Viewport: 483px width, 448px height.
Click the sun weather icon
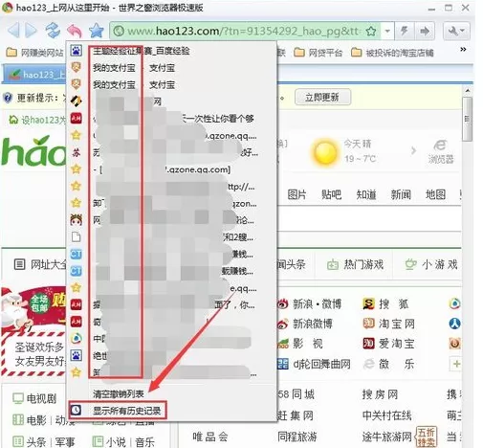coord(324,152)
